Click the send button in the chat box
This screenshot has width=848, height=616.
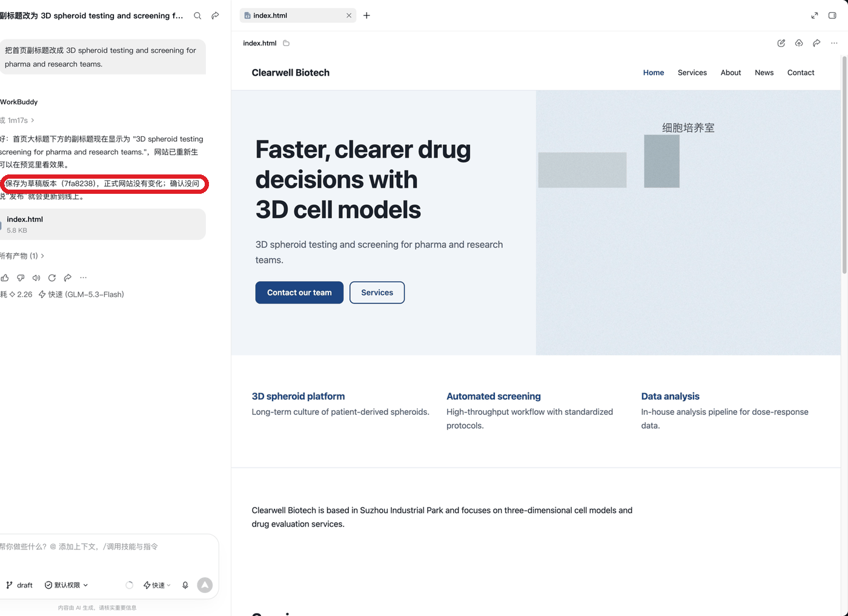click(x=205, y=585)
